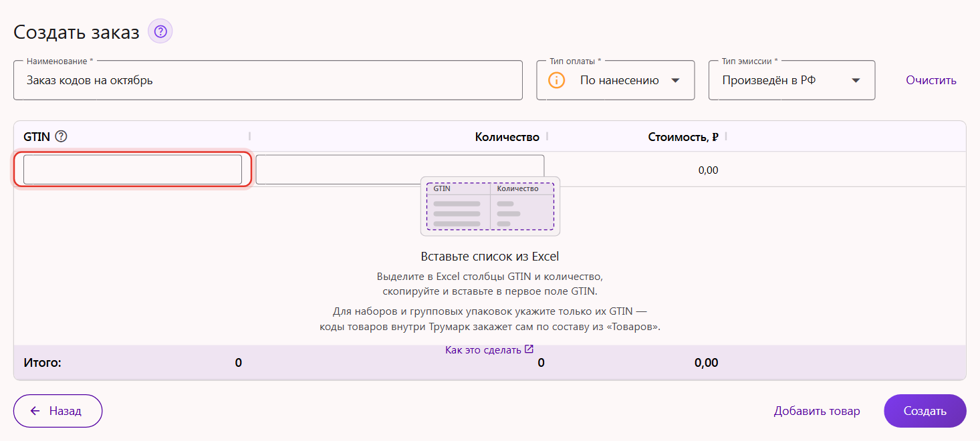Image resolution: width=980 pixels, height=441 pixels.
Task: Click the Итого: label
Action: [42, 363]
